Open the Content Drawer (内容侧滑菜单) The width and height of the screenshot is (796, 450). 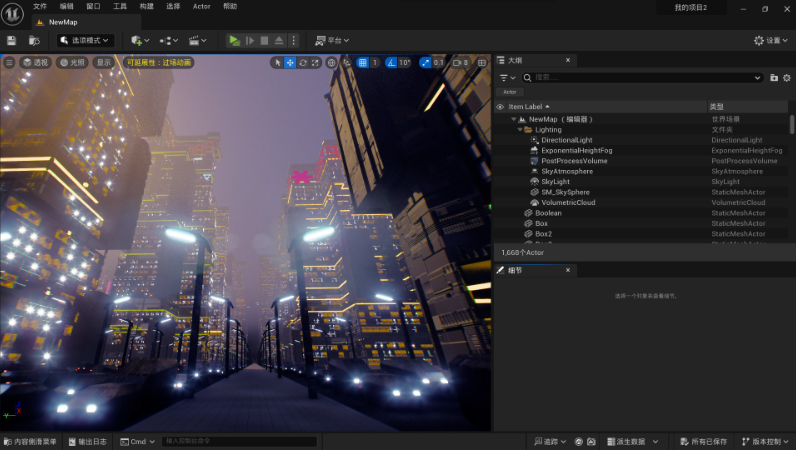pos(30,442)
